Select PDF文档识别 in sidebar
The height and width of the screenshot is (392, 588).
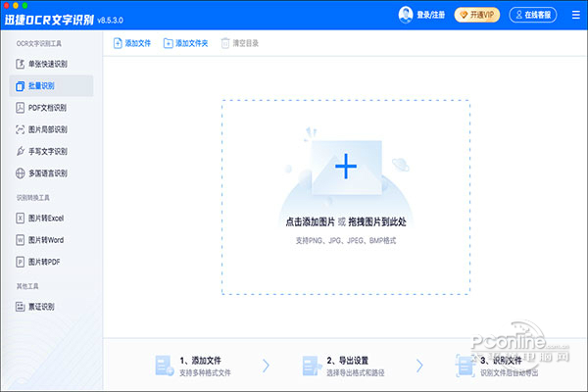click(51, 108)
